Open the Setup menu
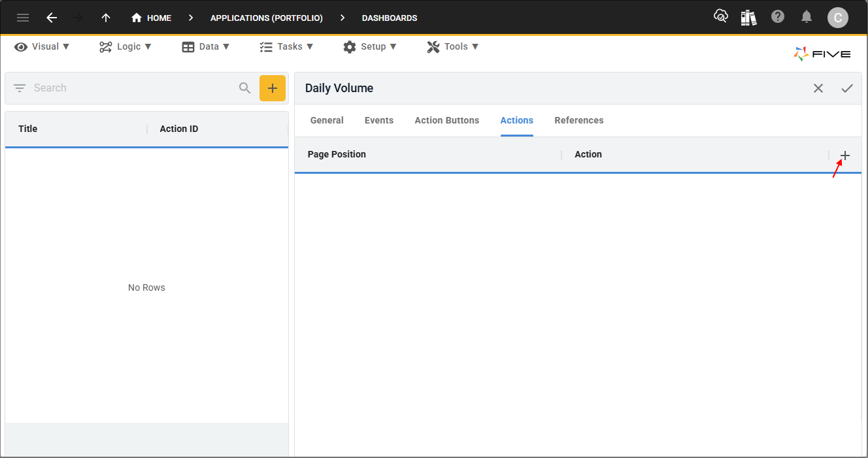This screenshot has height=458, width=868. pyautogui.click(x=370, y=46)
